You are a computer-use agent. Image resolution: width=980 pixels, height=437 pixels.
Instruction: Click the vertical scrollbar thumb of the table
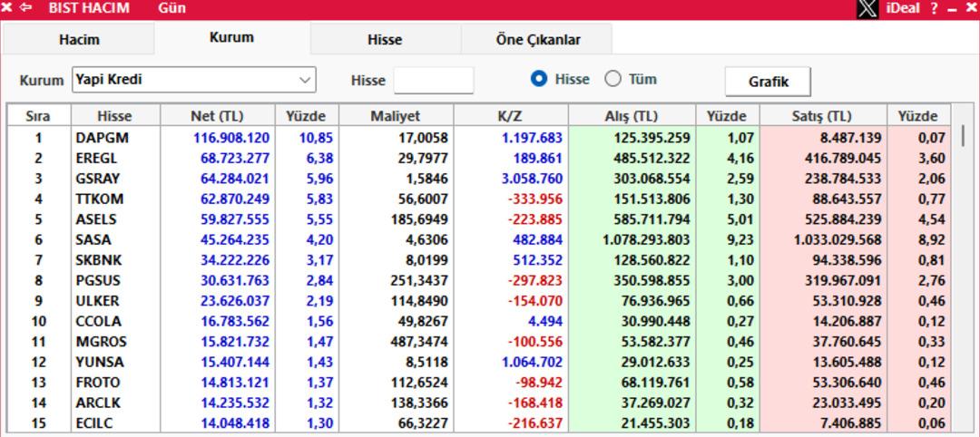(963, 135)
